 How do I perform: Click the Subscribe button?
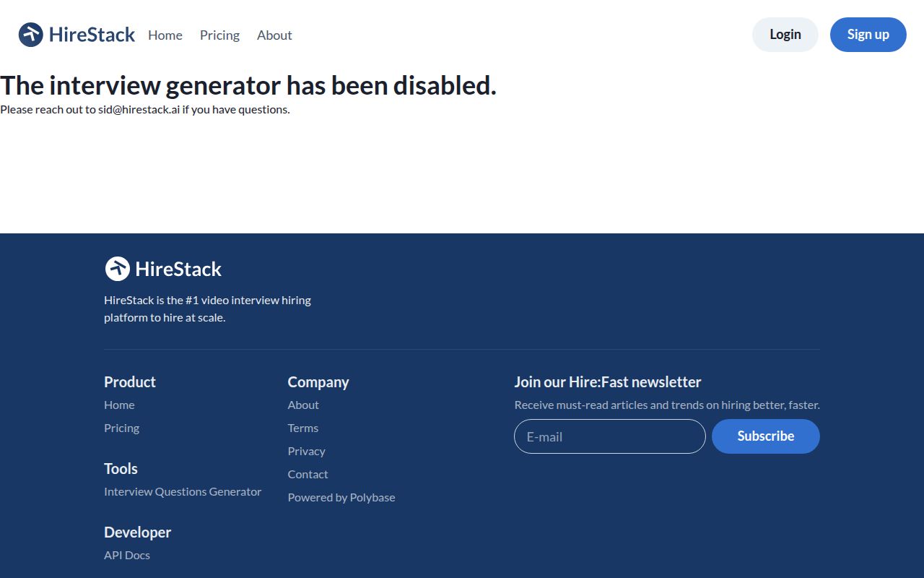pyautogui.click(x=766, y=436)
